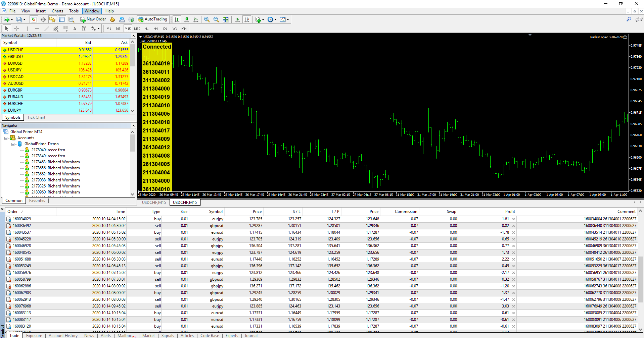Switch to H4 timeframe
Image resolution: width=644 pixels, height=338 pixels.
[x=156, y=29]
